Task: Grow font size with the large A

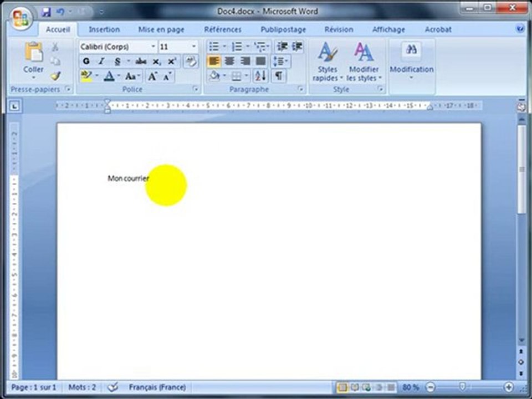Action: 152,76
